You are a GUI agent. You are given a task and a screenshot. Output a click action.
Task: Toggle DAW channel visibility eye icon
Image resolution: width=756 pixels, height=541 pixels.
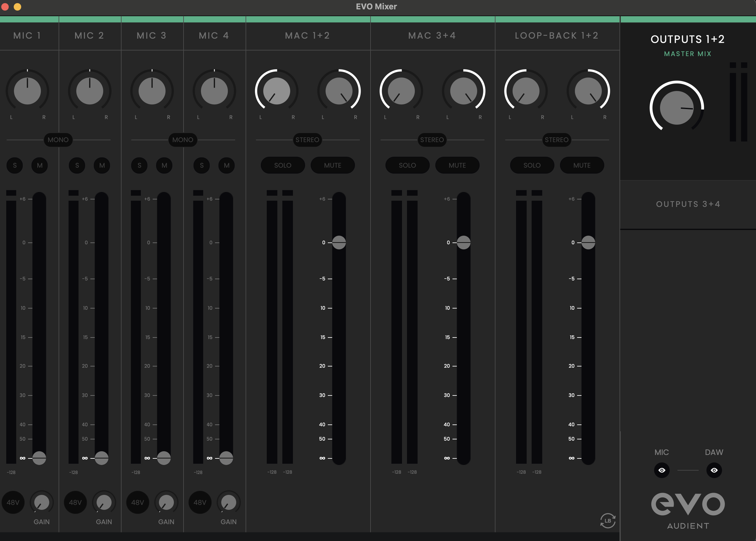click(x=714, y=470)
